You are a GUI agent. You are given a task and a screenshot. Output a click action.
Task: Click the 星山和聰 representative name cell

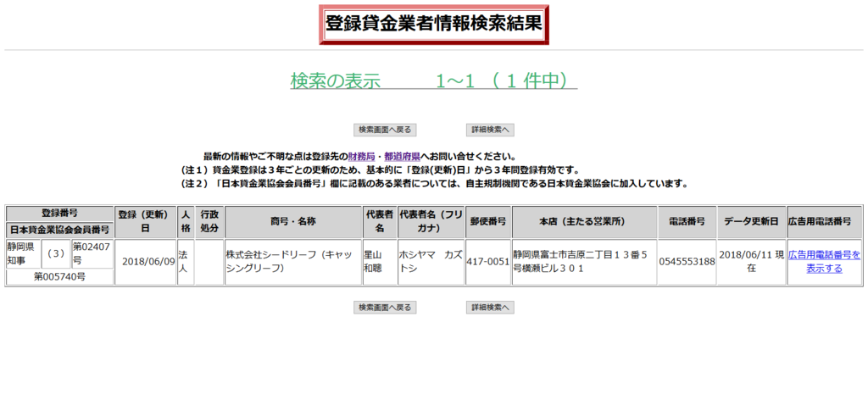[379, 262]
